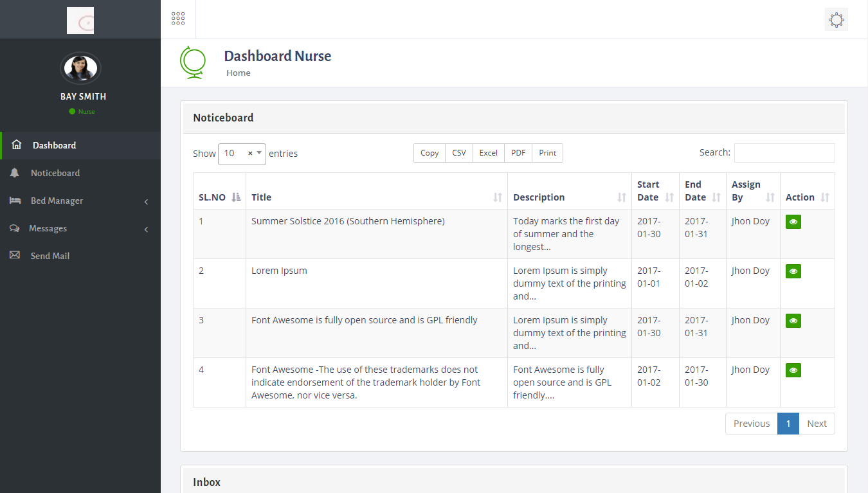The height and width of the screenshot is (493, 868).
Task: Focus the noticeboard Search field
Action: pyautogui.click(x=784, y=153)
